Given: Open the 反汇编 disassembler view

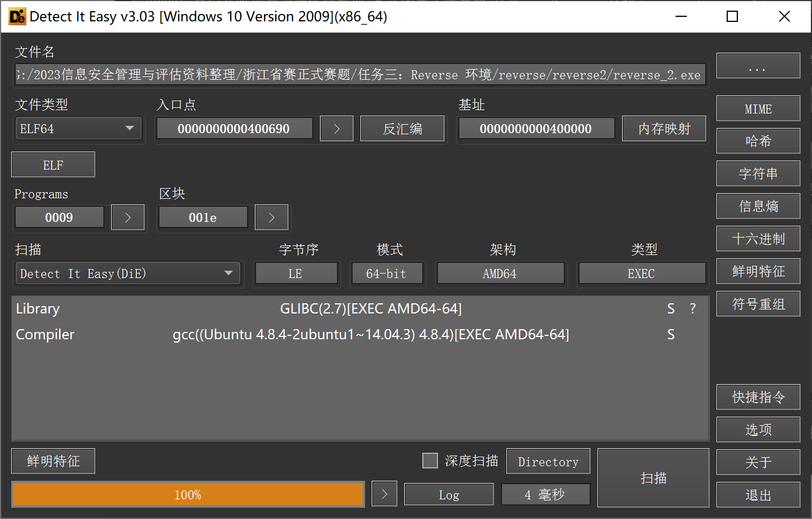Looking at the screenshot, I should [x=402, y=128].
